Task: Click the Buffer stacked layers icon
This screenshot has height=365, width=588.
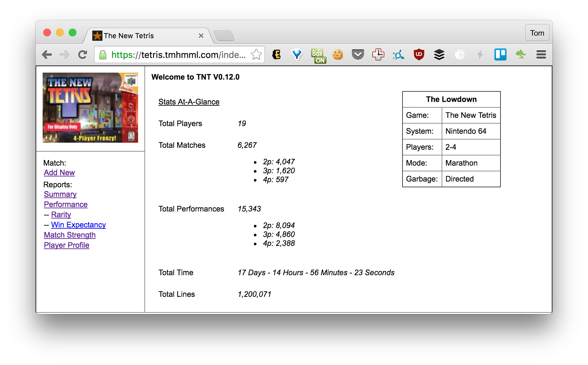Action: pos(439,55)
